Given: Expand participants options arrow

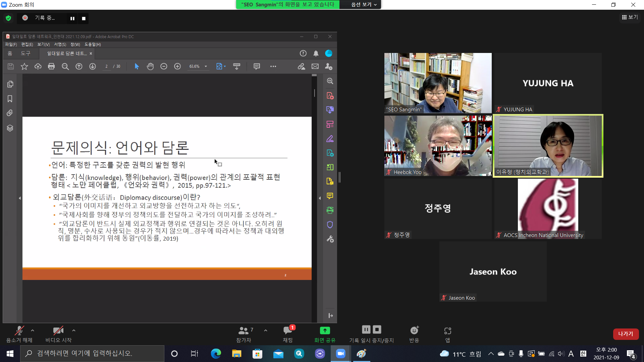Looking at the screenshot, I should point(266,330).
